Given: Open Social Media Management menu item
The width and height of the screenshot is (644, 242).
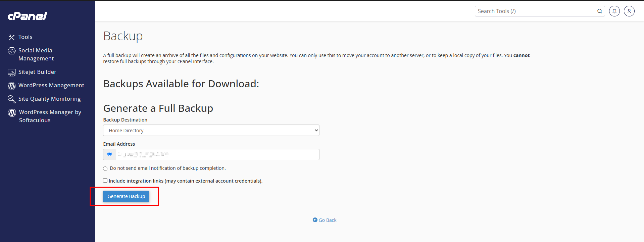Looking at the screenshot, I should point(36,54).
